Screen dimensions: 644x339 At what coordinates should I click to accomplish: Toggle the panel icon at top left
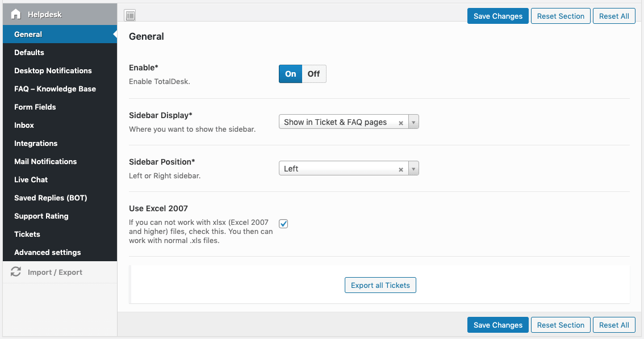pyautogui.click(x=130, y=15)
